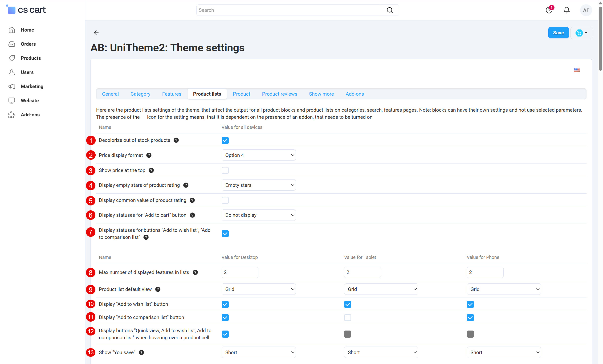Open the notifications bell
The height and width of the screenshot is (364, 603).
[566, 10]
